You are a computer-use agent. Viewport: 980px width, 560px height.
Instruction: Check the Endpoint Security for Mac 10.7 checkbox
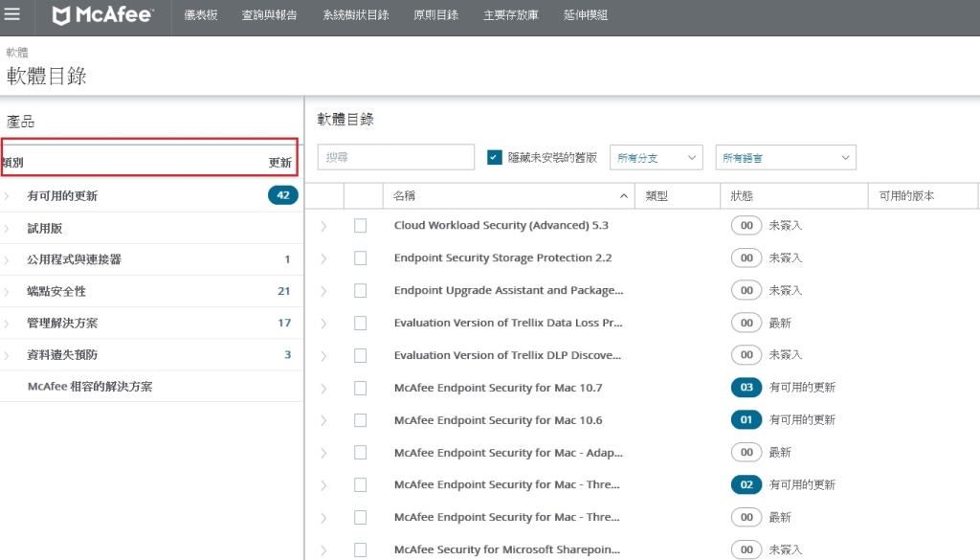click(x=361, y=388)
